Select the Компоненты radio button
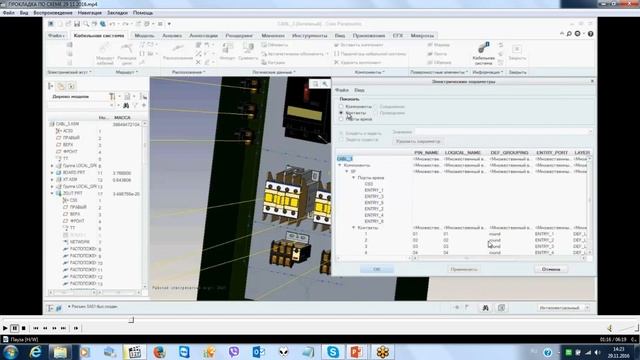Viewport: 640px width, 360px height. [341, 107]
